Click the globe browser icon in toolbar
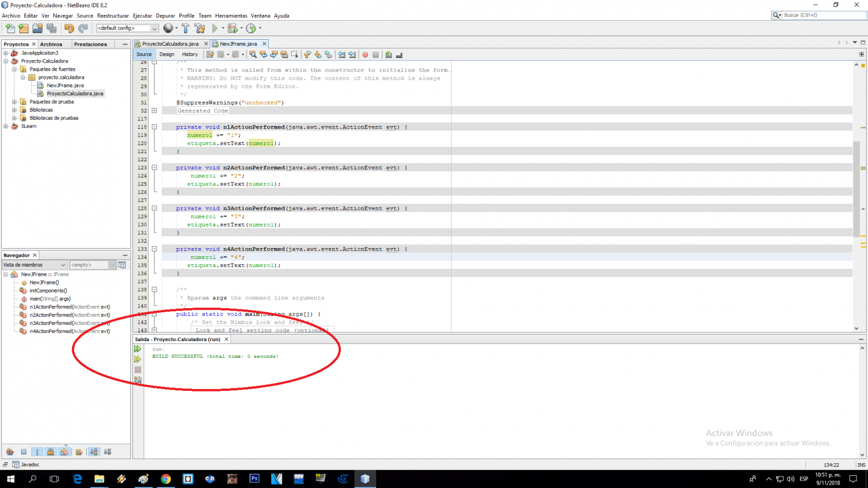Screen dimensions: 868x488 tap(168, 28)
